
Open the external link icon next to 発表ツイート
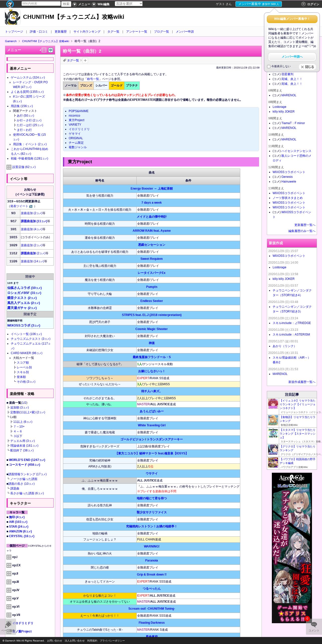click(x=31, y=206)
